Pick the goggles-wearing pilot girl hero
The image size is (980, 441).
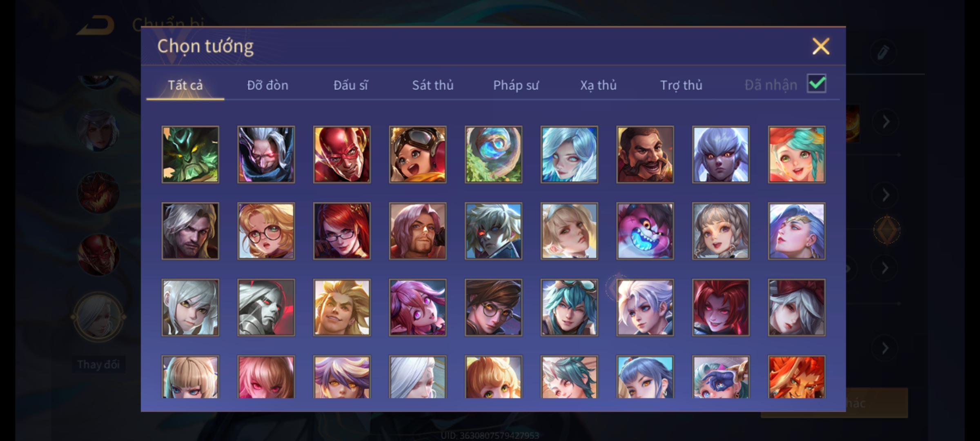click(418, 154)
